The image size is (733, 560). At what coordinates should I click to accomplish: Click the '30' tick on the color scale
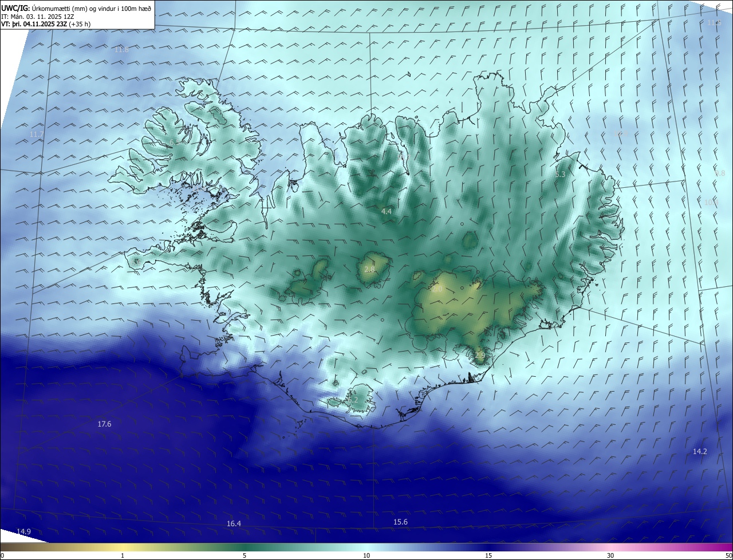(x=610, y=555)
